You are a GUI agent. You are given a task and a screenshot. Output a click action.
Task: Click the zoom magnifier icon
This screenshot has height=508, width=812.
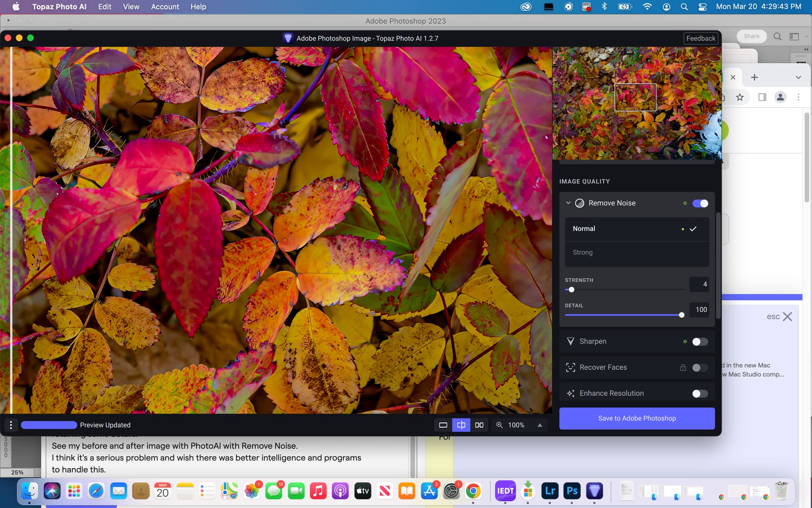click(499, 425)
